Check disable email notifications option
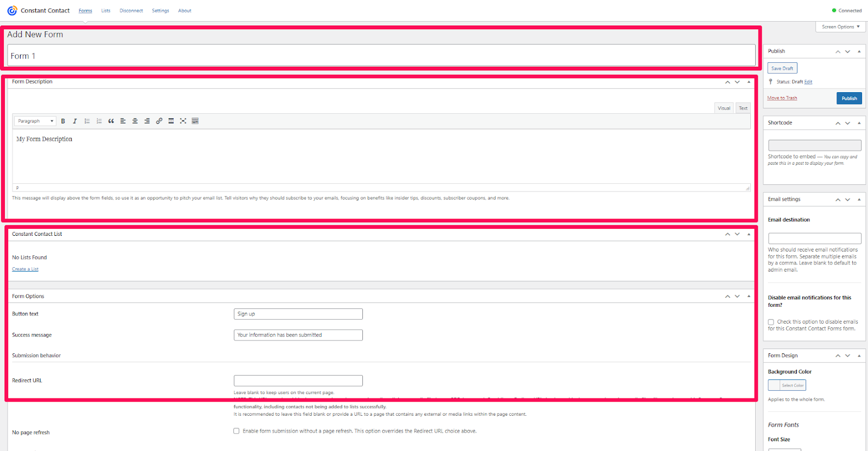The image size is (868, 451). click(x=771, y=322)
